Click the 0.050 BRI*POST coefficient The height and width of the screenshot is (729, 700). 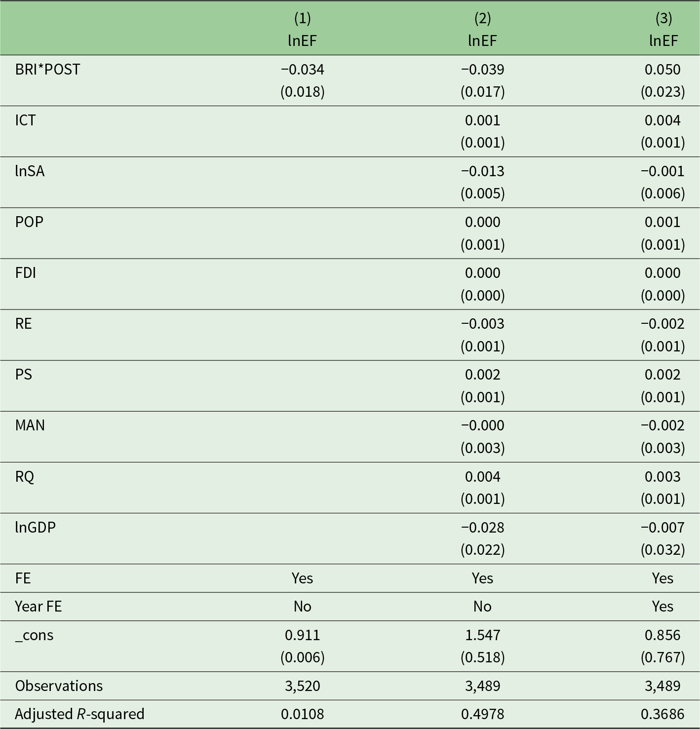point(662,70)
